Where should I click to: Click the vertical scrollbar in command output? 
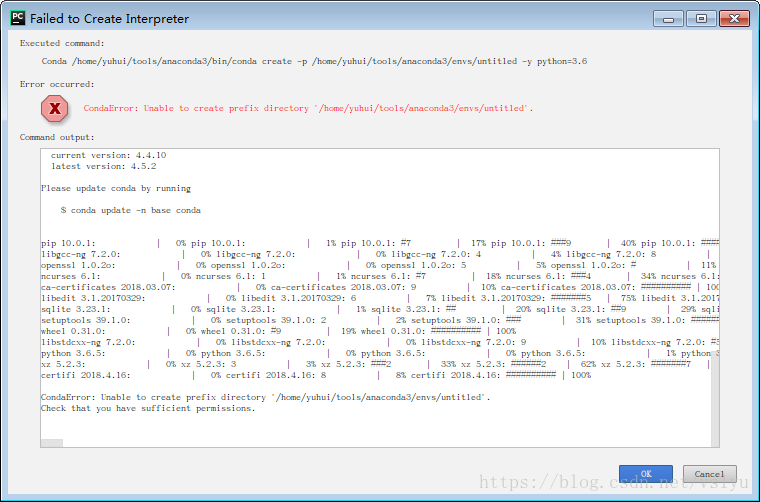715,397
